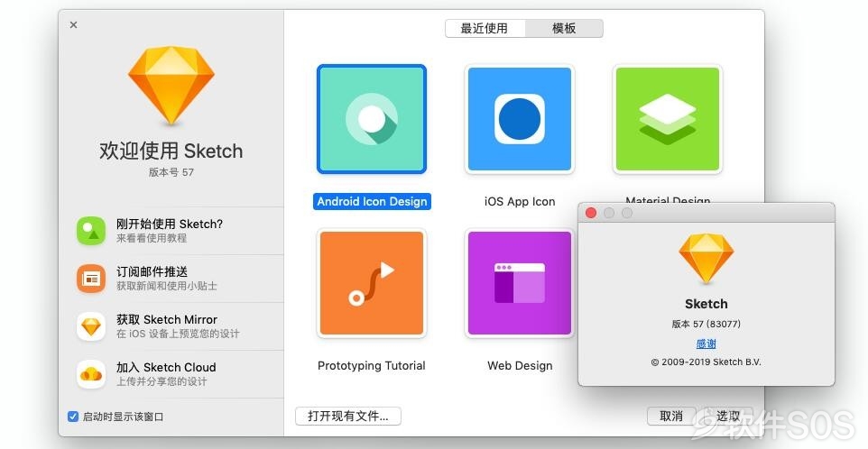Viewport: 868px width, 449px height.
Task: Click the large Sketch diamond logo in welcome panel
Action: tap(171, 86)
